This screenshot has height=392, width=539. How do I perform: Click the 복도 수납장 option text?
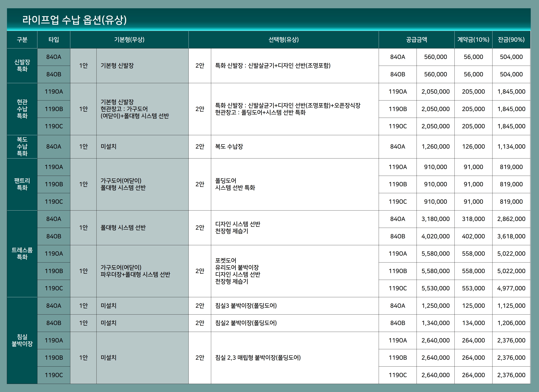229,147
